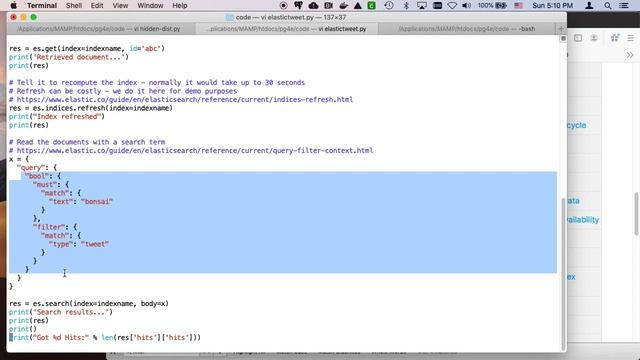
Task: Open the US flag input source menu
Action: click(518, 5)
